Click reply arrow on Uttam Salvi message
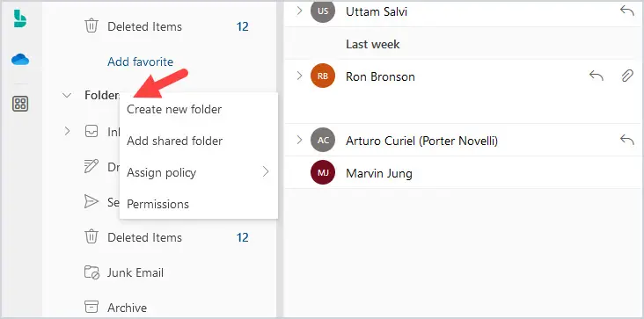Screen dimensions: 644x319 coord(627,11)
